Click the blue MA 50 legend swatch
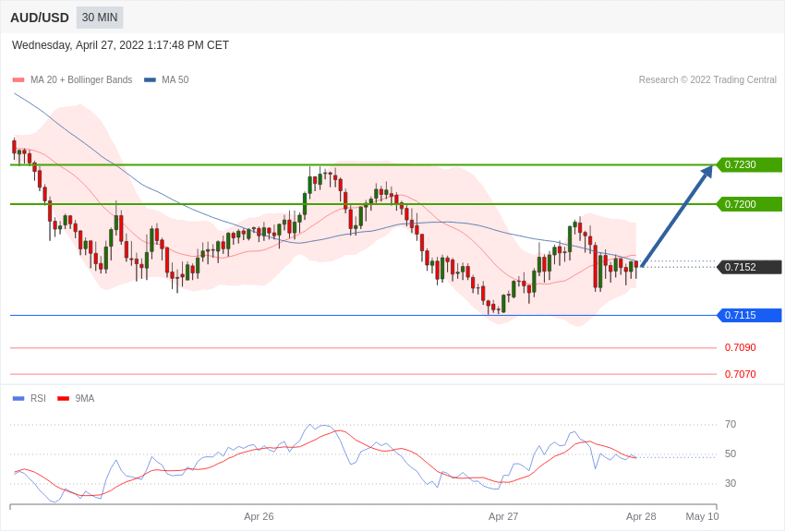Screen dimensions: 785x532 150,80
